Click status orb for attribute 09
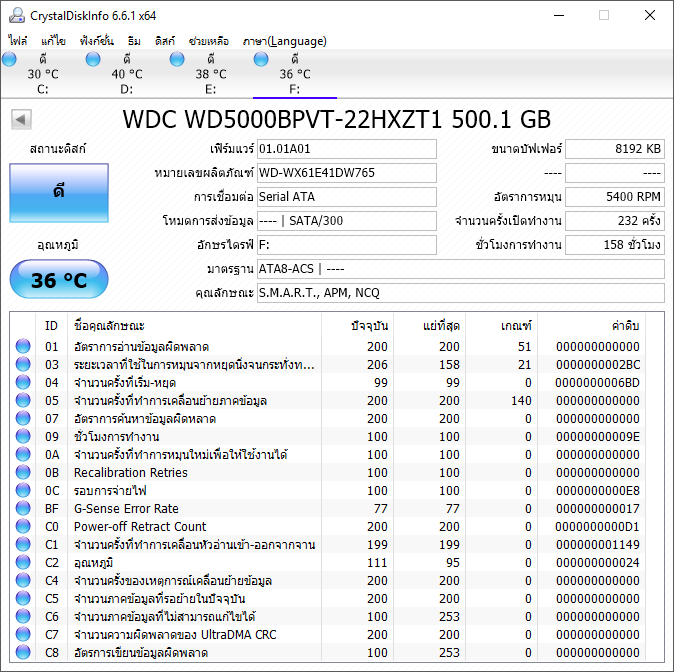 coord(23,436)
